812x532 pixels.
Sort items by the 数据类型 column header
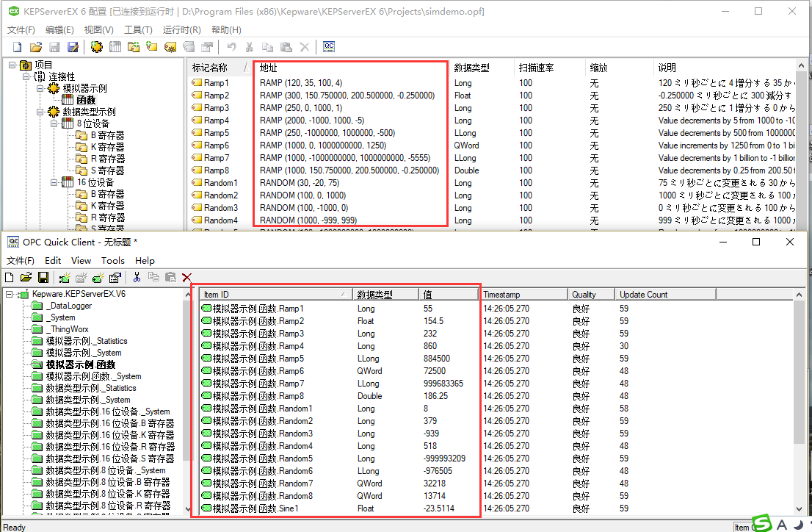[x=386, y=293]
